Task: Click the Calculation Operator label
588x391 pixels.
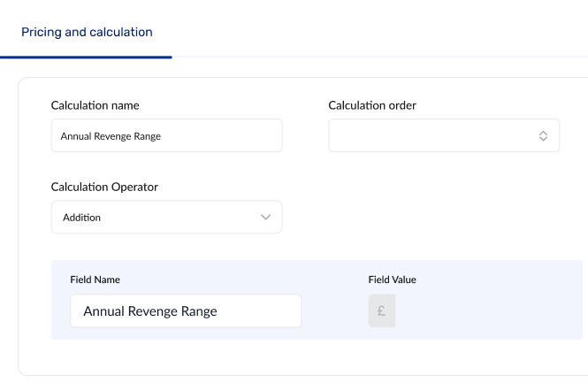Action: pyautogui.click(x=105, y=187)
